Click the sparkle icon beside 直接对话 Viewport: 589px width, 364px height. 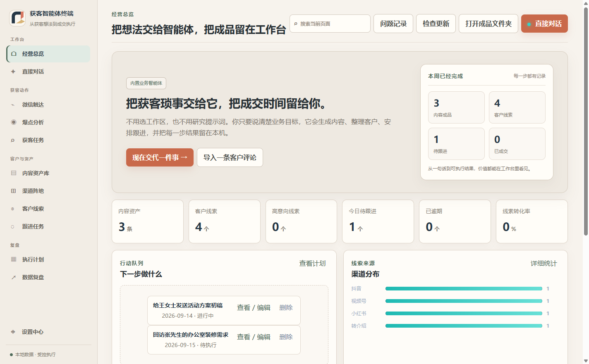pyautogui.click(x=13, y=71)
